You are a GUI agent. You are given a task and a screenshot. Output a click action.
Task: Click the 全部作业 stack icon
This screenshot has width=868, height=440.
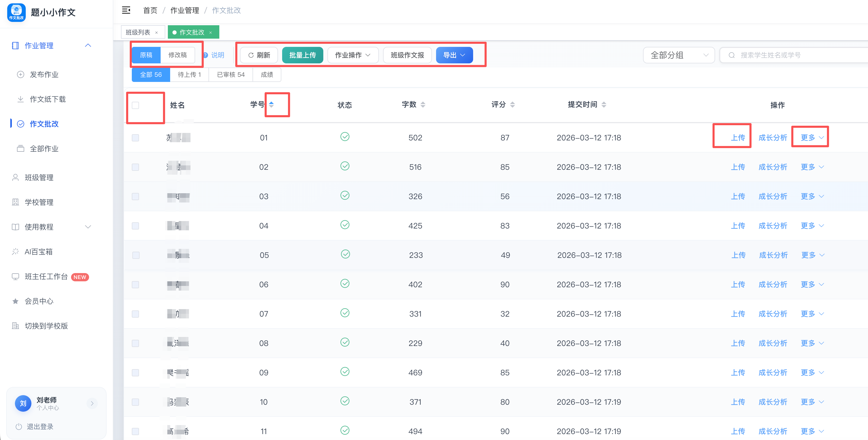click(21, 148)
